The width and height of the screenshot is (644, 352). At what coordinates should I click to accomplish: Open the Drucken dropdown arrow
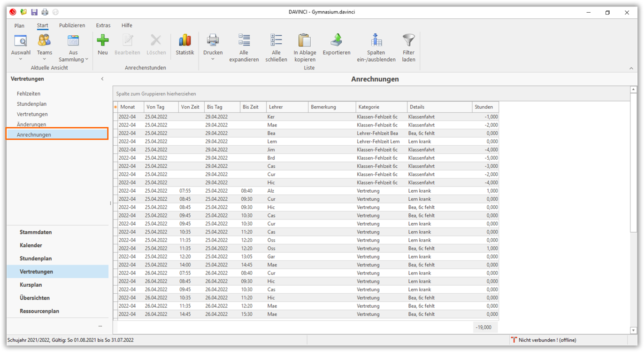(213, 60)
